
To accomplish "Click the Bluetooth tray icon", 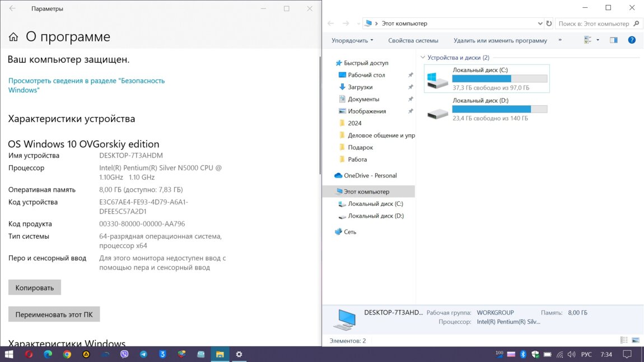I will coord(523,354).
